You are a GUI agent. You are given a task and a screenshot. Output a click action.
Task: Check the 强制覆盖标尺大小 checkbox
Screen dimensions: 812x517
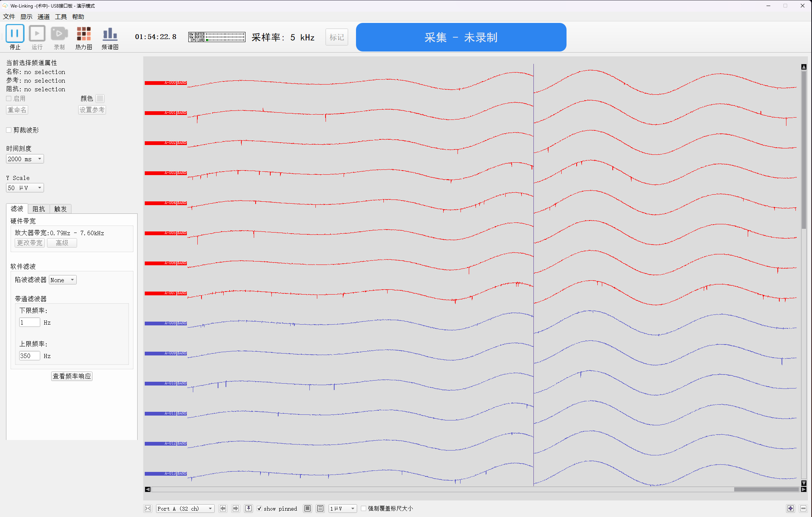coord(364,508)
